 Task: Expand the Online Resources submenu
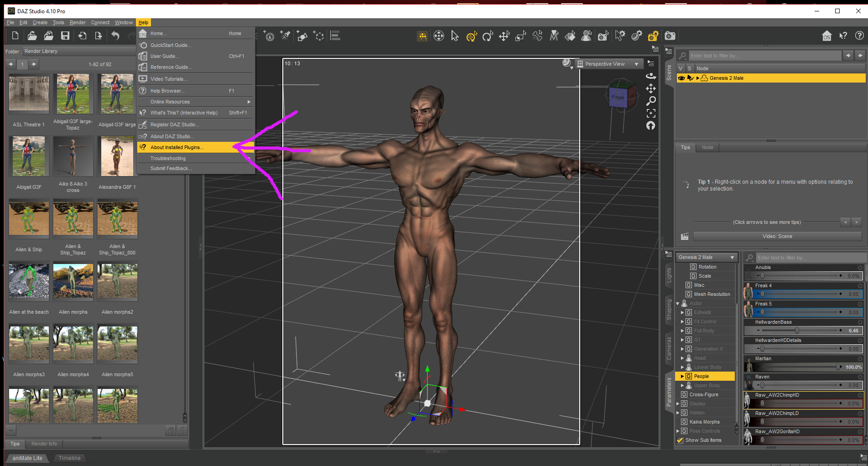coord(196,102)
